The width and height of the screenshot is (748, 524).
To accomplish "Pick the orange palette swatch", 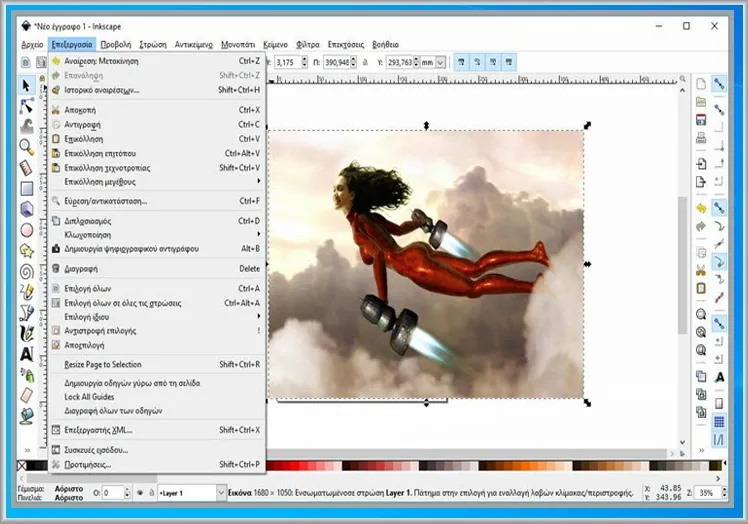I will pos(525,465).
